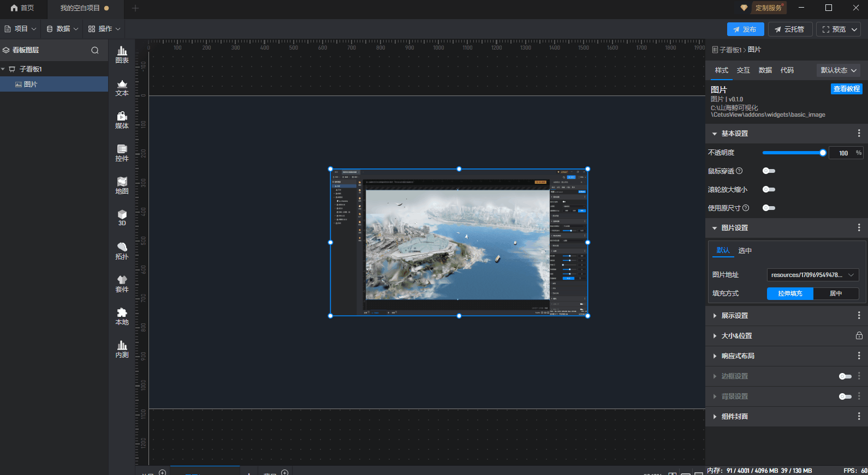Click the blue 发布 publish button
This screenshot has height=475, width=868.
745,29
